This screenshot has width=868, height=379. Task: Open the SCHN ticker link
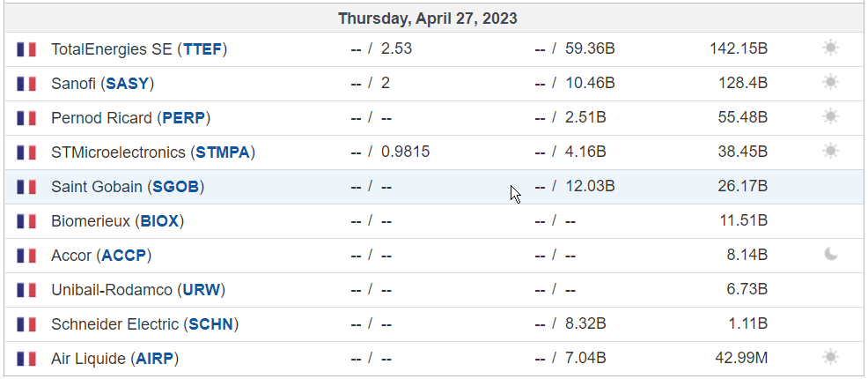point(211,324)
